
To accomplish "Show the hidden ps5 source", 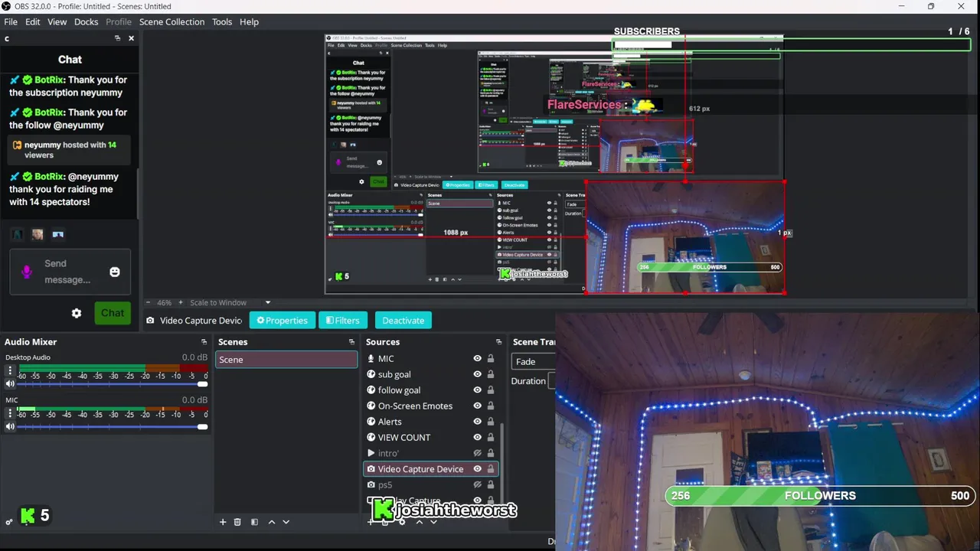I will (x=477, y=484).
